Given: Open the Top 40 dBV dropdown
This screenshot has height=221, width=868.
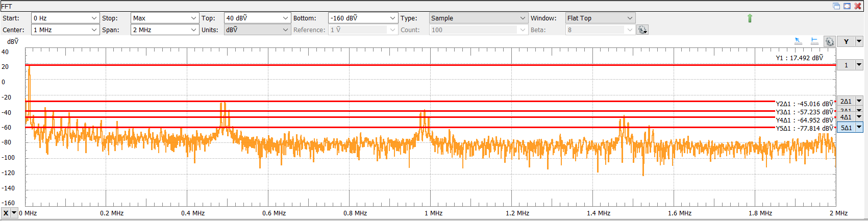Looking at the screenshot, I should (285, 18).
